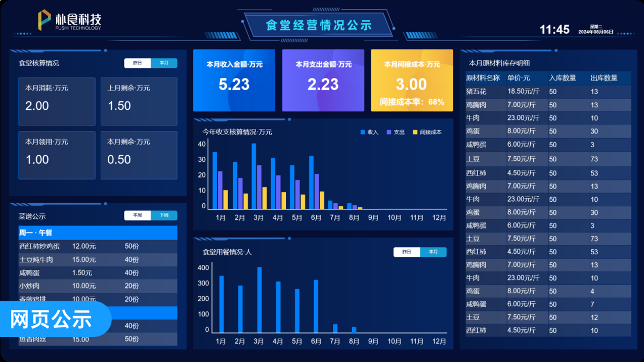Switch 食堂核算情况 to 本月
Viewport: 644px width, 362px height.
164,63
